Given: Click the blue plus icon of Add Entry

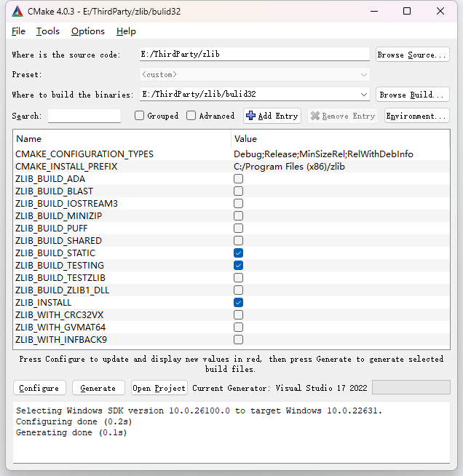Looking at the screenshot, I should click(250, 116).
